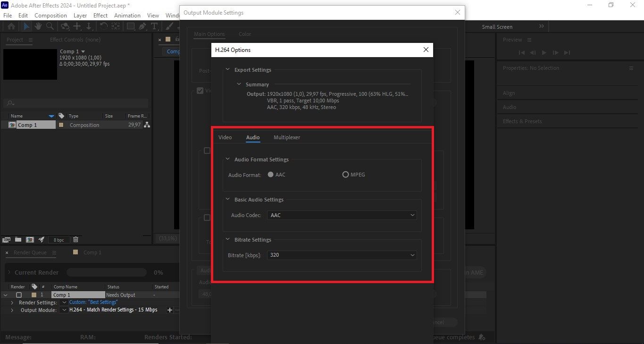Select the MPEG audio format radio button
Viewport: 644px width, 344px height.
click(x=345, y=174)
